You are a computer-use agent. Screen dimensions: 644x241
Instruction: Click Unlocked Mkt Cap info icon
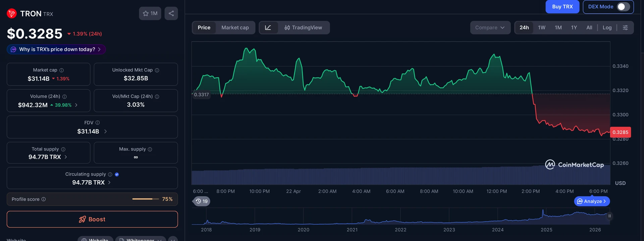(x=157, y=70)
